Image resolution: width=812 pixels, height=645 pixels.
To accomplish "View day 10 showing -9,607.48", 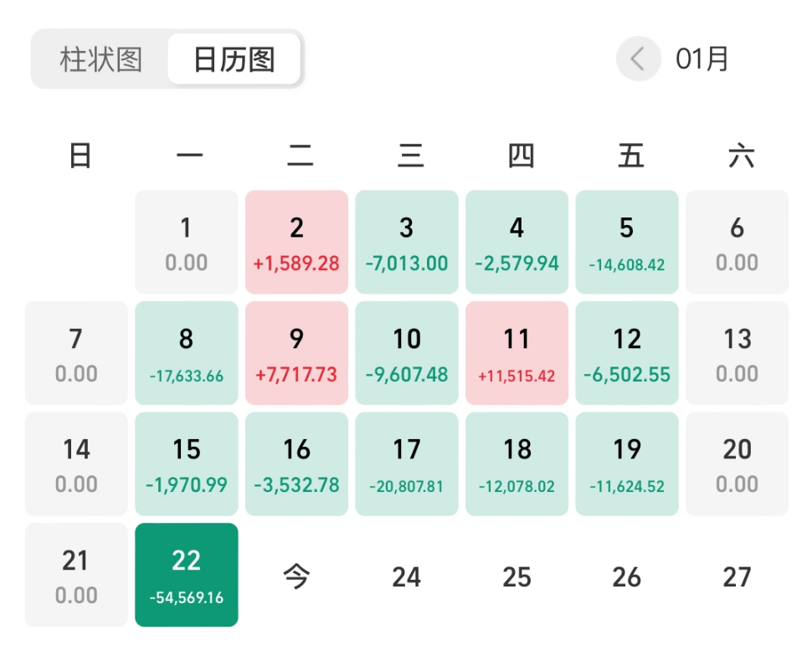I will point(407,353).
